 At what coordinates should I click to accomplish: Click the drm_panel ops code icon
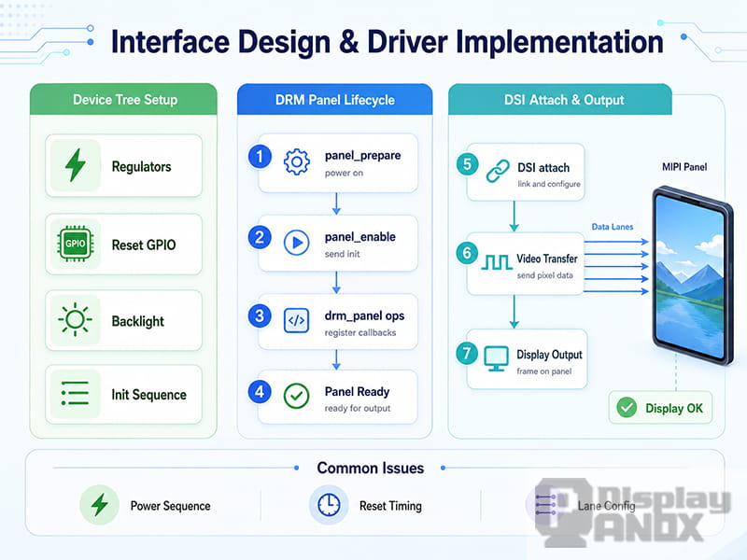click(x=296, y=320)
